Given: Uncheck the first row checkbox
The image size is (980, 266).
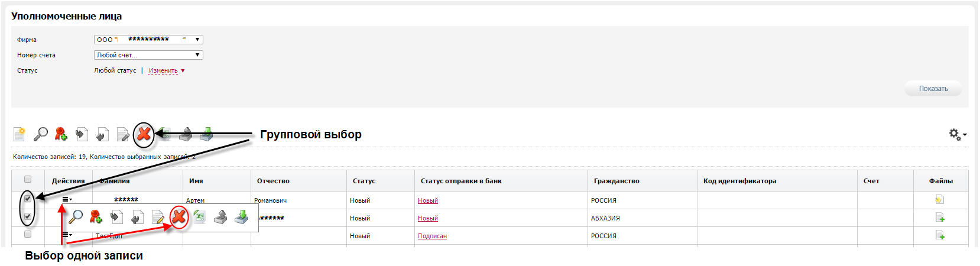Looking at the screenshot, I should click(27, 199).
